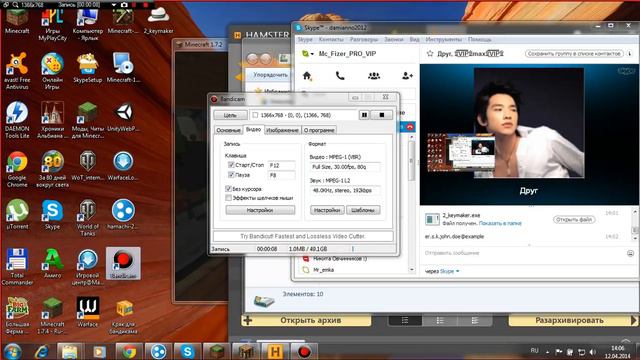The width and height of the screenshot is (640, 360).
Task: Click Цель button in Bandicam
Action: pos(230,115)
